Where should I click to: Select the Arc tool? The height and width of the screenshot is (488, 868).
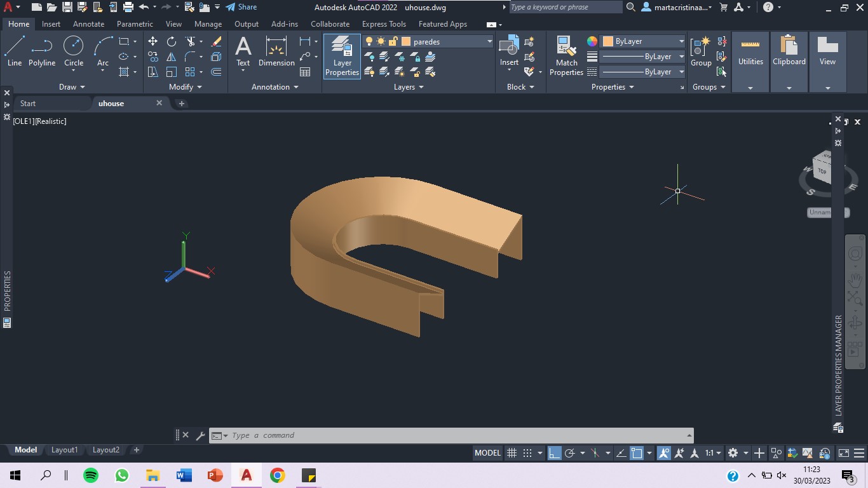[x=103, y=51]
